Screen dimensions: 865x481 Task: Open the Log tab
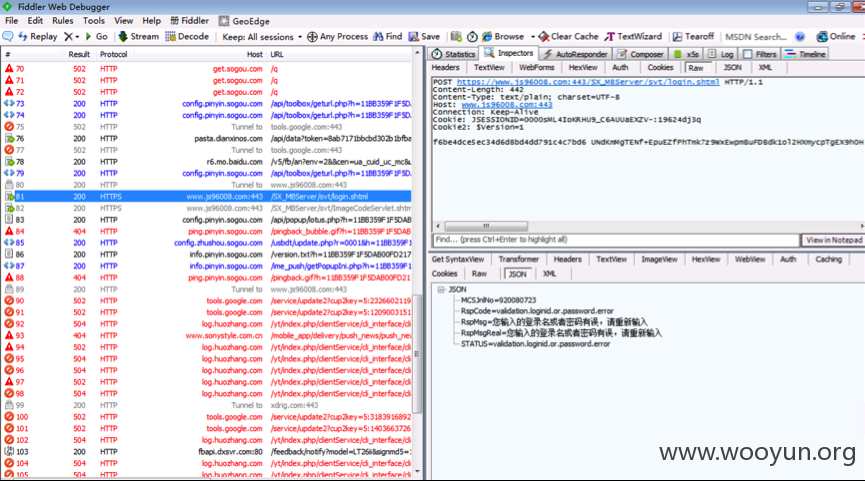720,54
